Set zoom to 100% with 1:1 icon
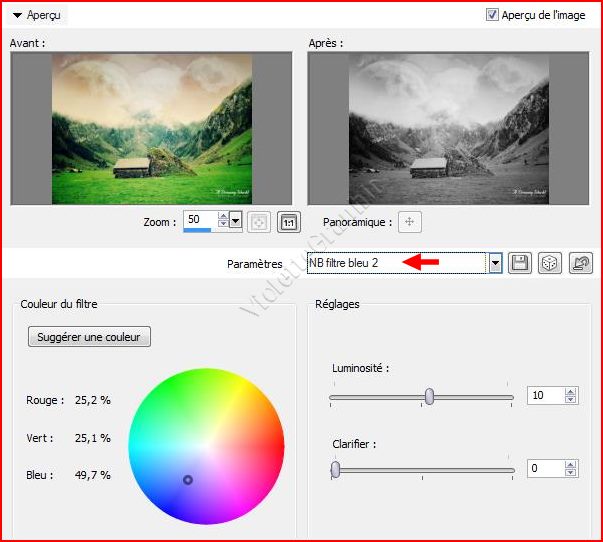This screenshot has height=542, width=603. tap(286, 221)
